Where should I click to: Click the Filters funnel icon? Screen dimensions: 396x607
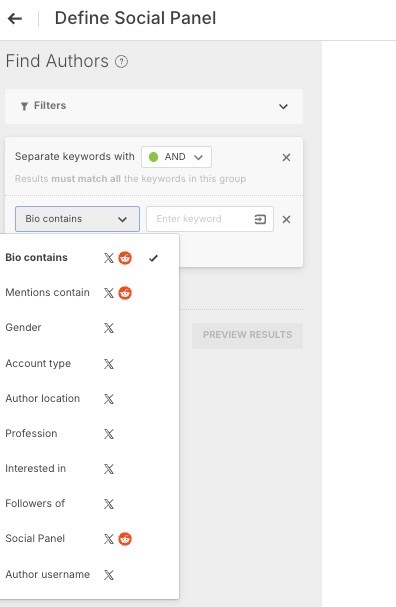click(24, 106)
